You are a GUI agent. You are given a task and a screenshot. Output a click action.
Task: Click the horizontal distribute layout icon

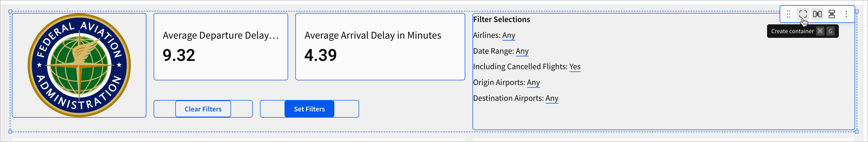817,14
